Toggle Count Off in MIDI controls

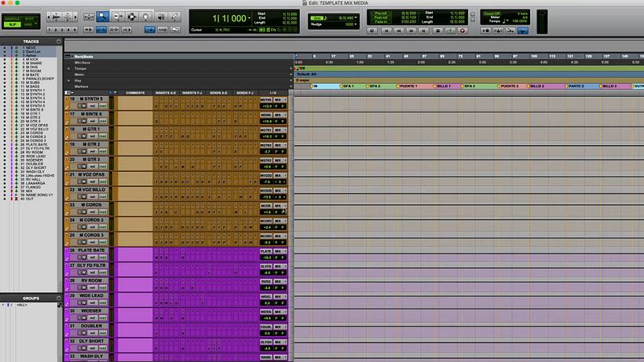492,13
